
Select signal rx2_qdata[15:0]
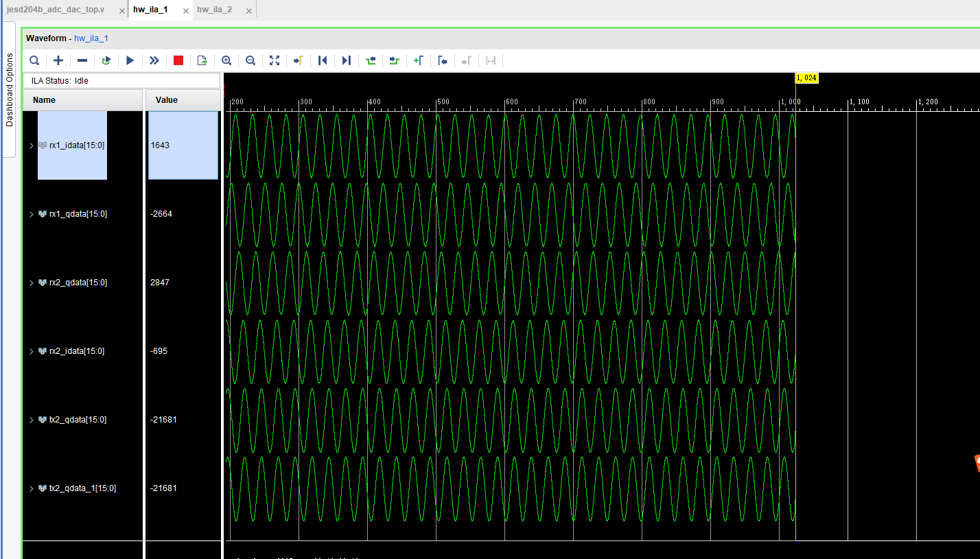[x=78, y=283]
